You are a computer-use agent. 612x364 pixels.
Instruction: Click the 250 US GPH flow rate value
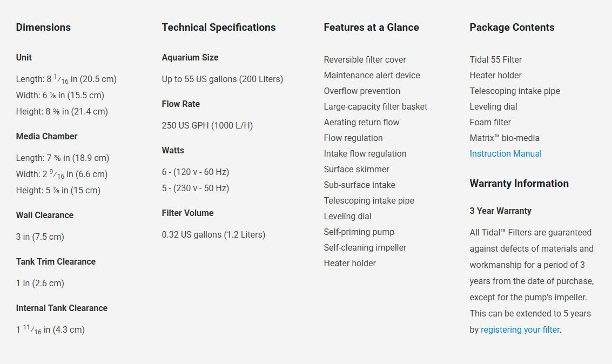pyautogui.click(x=207, y=125)
